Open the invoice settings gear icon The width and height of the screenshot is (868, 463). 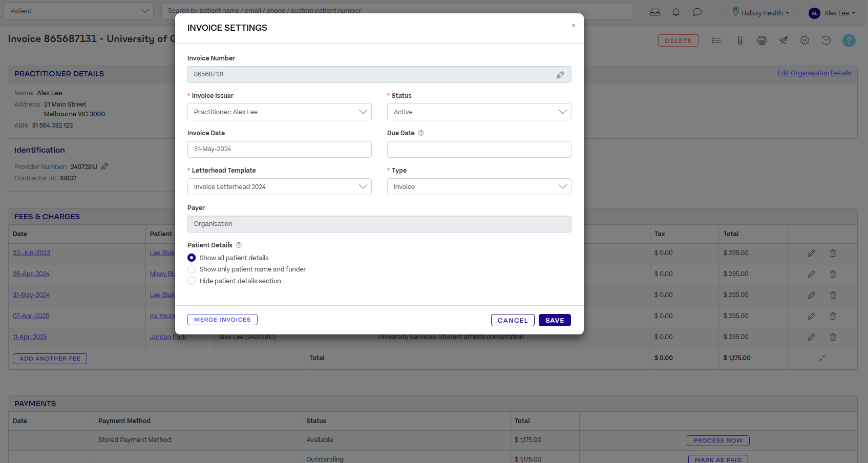[805, 40]
